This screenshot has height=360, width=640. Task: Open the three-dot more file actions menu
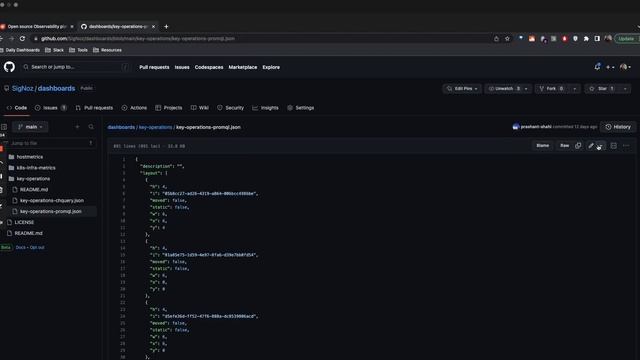[626, 146]
